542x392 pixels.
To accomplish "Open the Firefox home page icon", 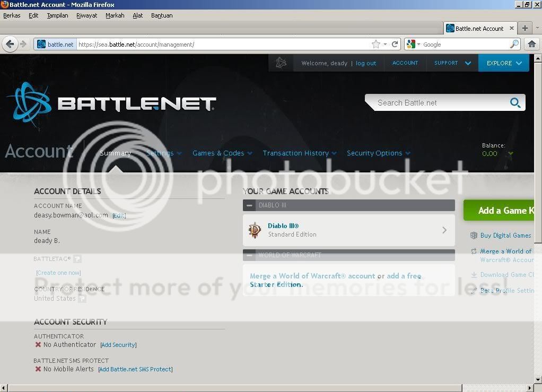I will [531, 44].
